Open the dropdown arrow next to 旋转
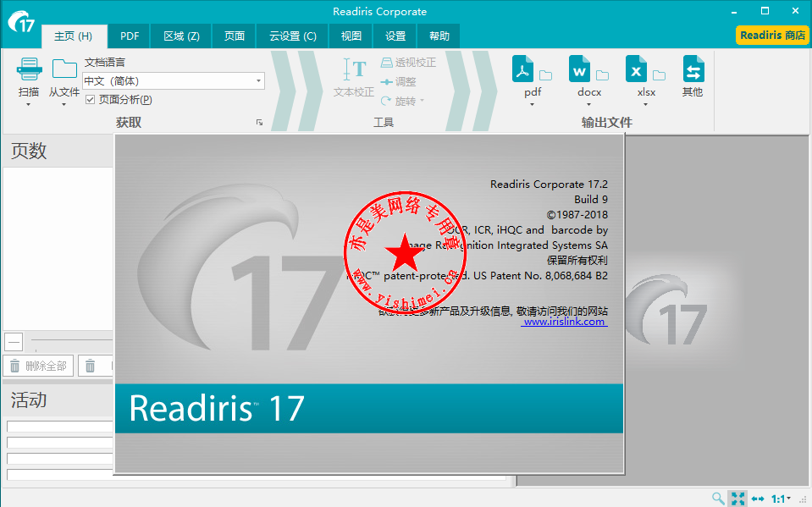 [x=422, y=101]
